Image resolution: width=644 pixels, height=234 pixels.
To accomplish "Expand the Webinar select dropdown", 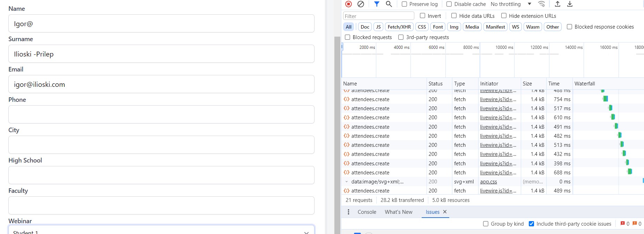I will tap(161, 230).
